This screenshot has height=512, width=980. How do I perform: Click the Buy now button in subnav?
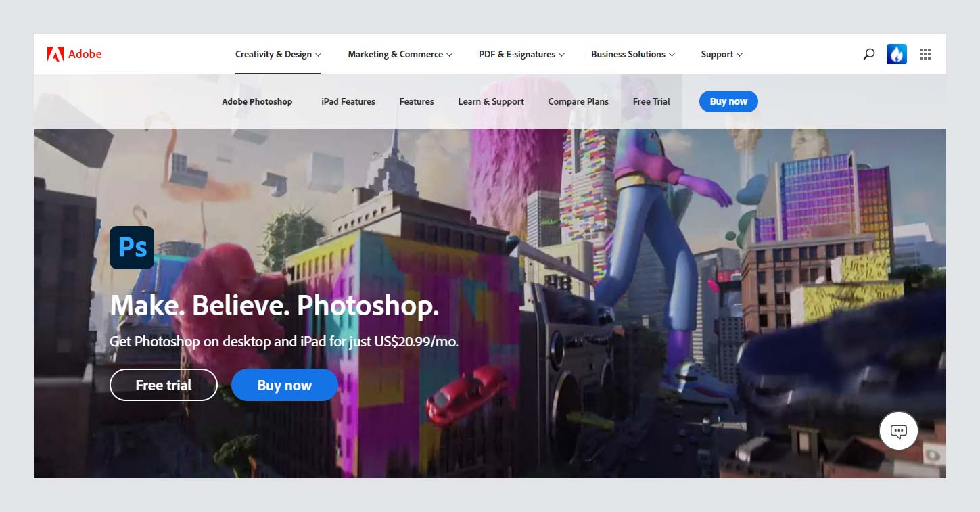728,101
